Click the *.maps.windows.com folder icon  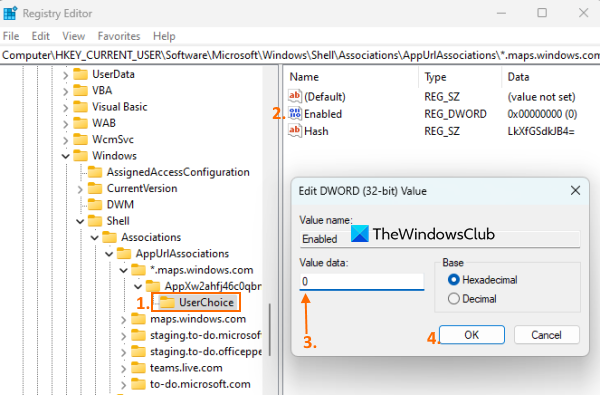[x=139, y=270]
